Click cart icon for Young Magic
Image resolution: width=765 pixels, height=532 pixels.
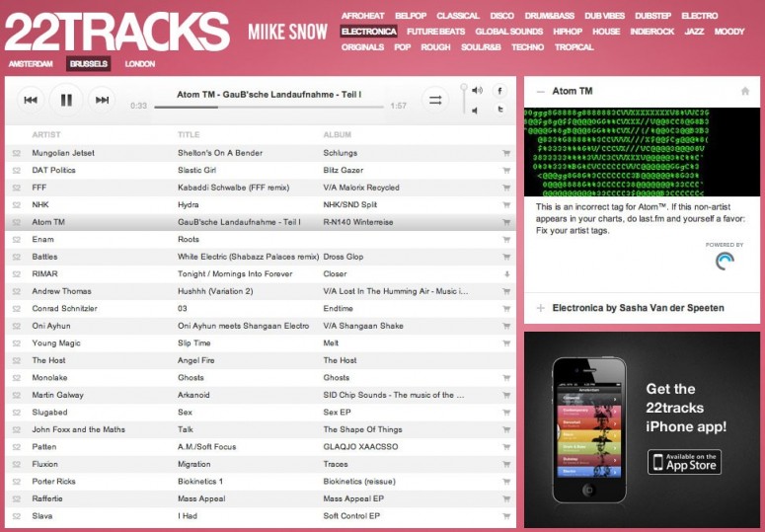(x=506, y=343)
